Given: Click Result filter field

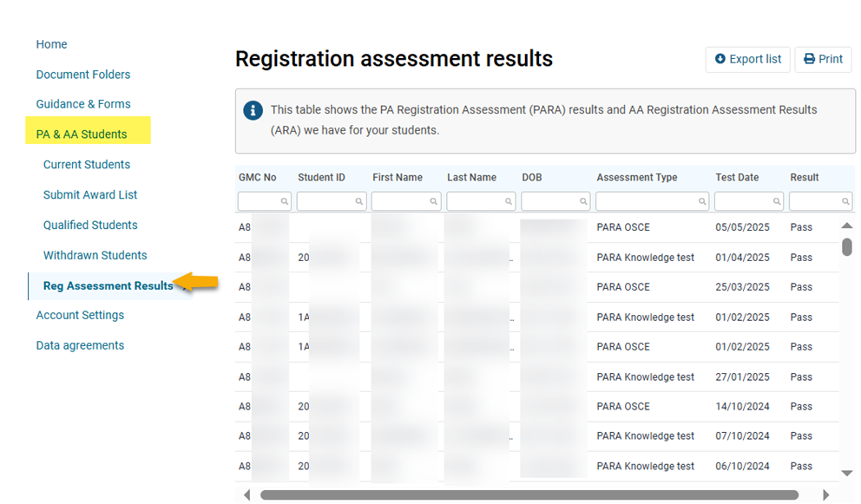Looking at the screenshot, I should [821, 201].
